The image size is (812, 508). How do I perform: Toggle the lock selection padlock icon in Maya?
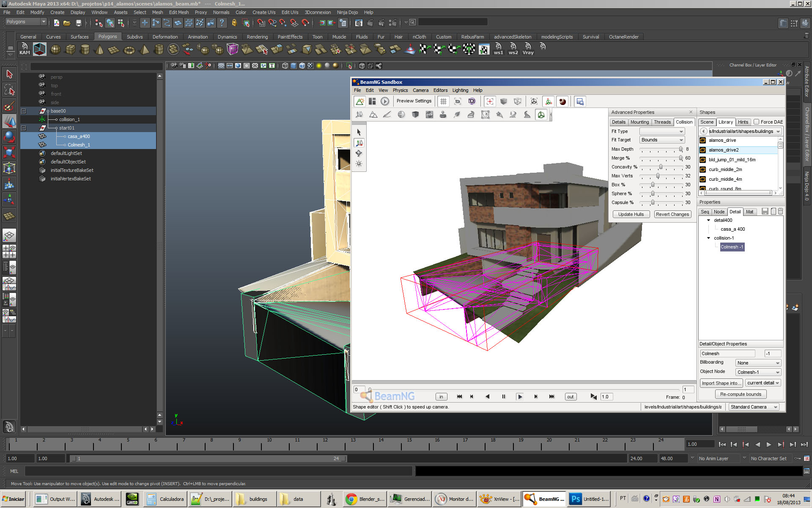click(x=234, y=23)
